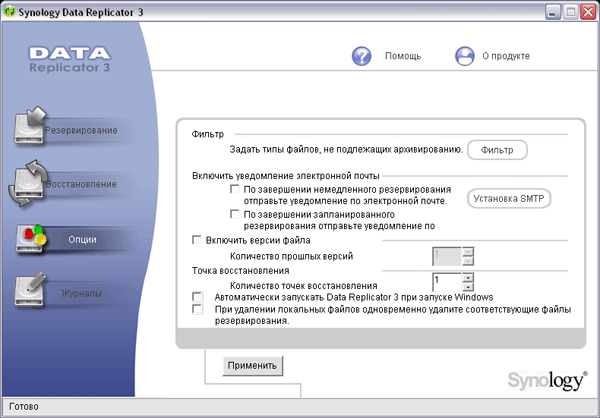
Task: Click the Фильтр section heading text
Action: coord(208,134)
